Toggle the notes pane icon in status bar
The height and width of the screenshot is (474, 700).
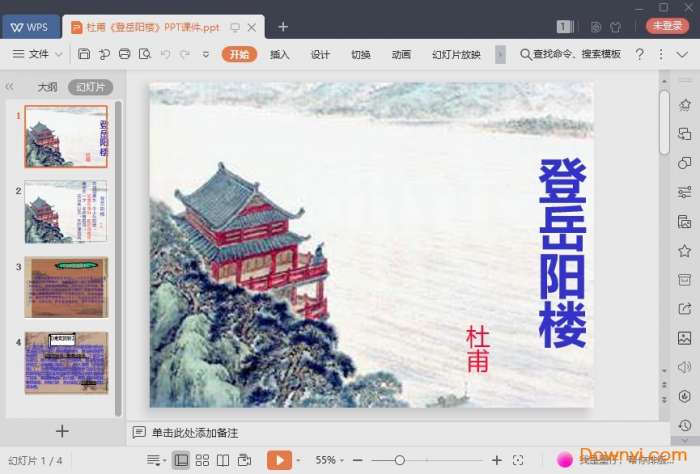pyautogui.click(x=155, y=460)
